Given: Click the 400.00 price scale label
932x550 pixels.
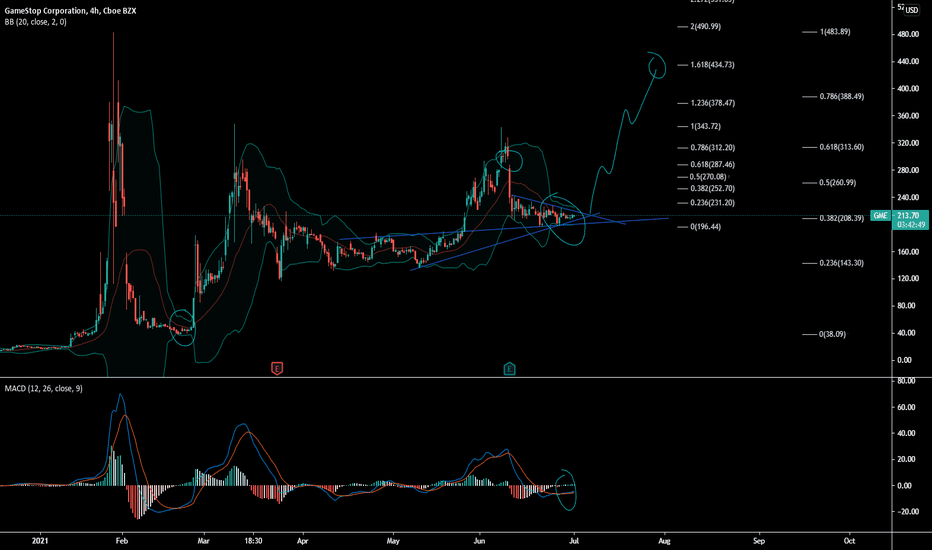Looking at the screenshot, I should [x=908, y=89].
